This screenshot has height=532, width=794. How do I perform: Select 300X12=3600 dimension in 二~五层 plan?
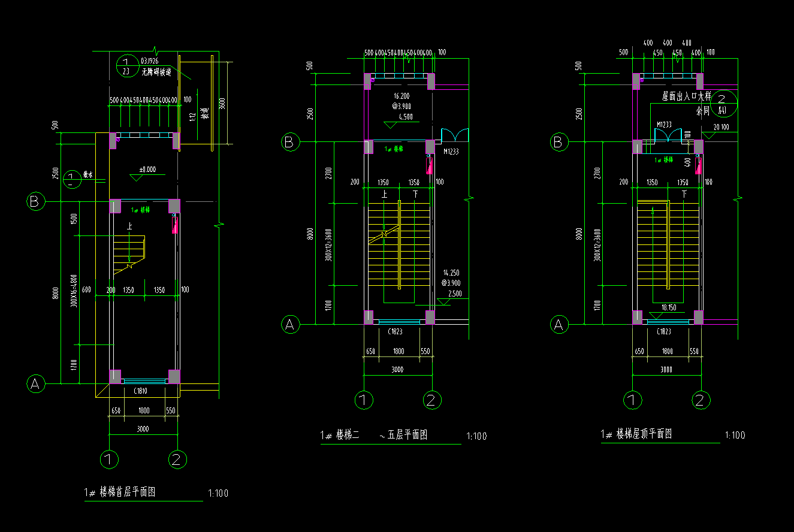pos(328,245)
